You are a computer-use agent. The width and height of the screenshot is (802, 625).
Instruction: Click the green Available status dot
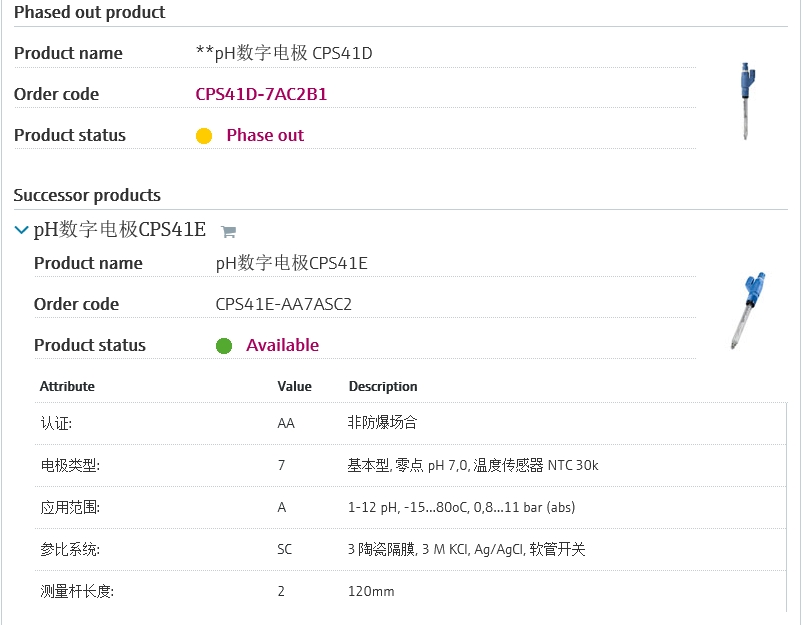[224, 346]
